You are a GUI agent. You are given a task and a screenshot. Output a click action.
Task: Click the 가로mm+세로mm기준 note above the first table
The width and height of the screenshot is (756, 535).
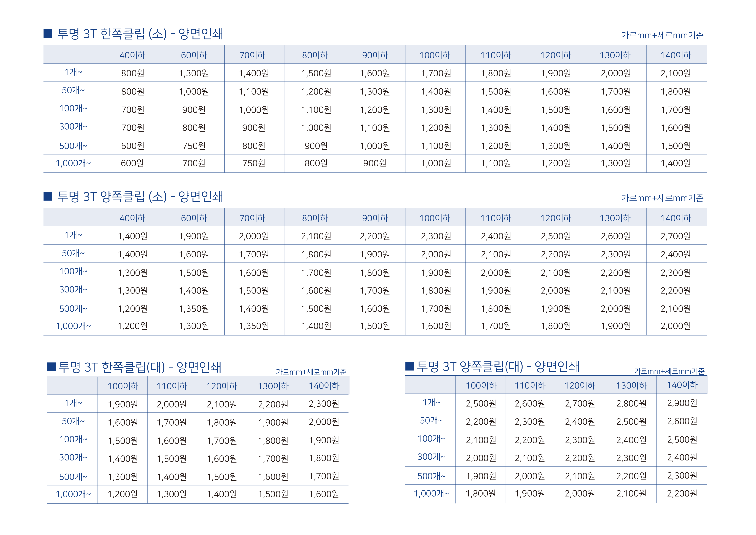[x=662, y=35]
